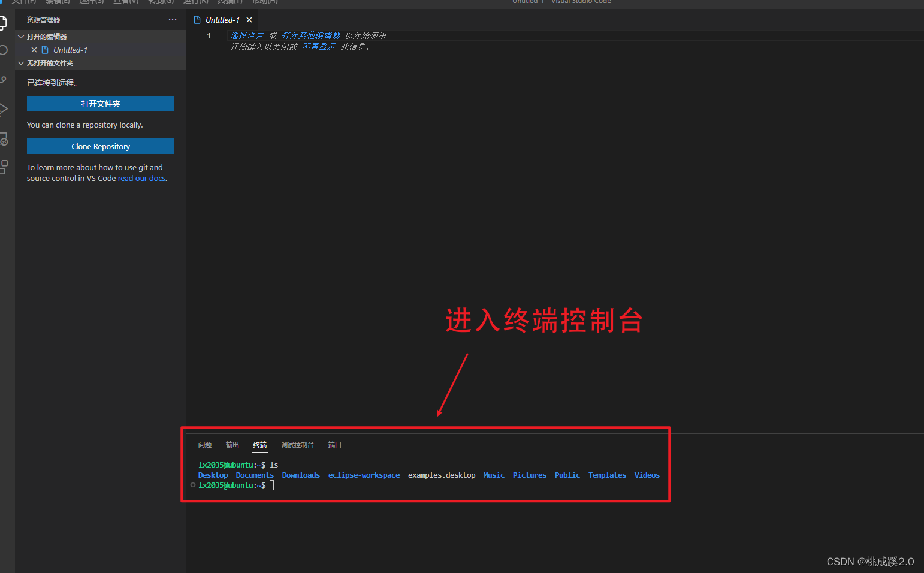Click the terminal prompt cursor
The image size is (924, 573).
coord(272,485)
